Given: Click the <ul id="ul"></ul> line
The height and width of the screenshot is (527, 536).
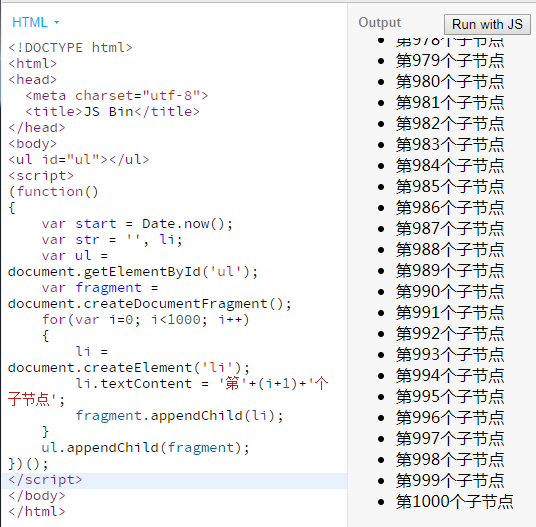Looking at the screenshot, I should click(79, 160).
